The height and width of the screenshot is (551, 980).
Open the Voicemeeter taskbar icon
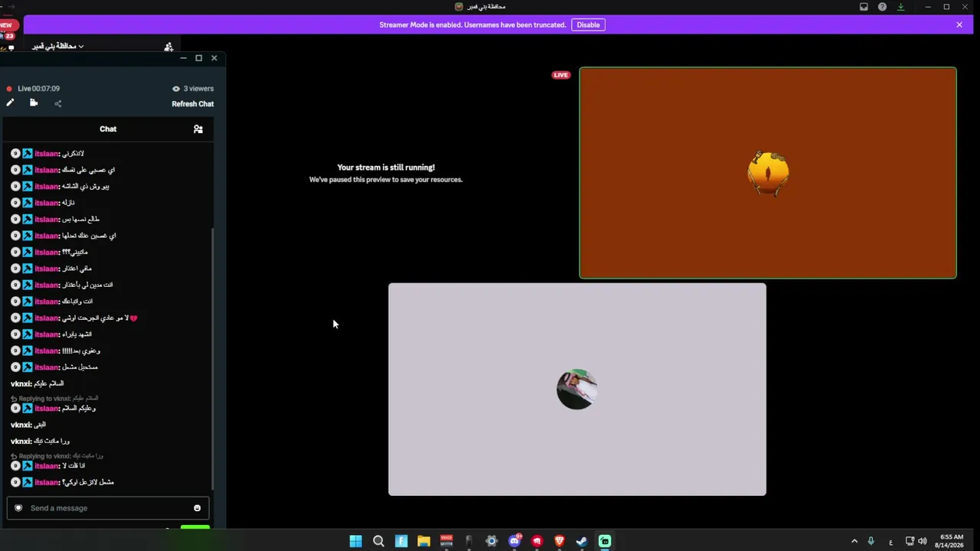click(x=446, y=541)
